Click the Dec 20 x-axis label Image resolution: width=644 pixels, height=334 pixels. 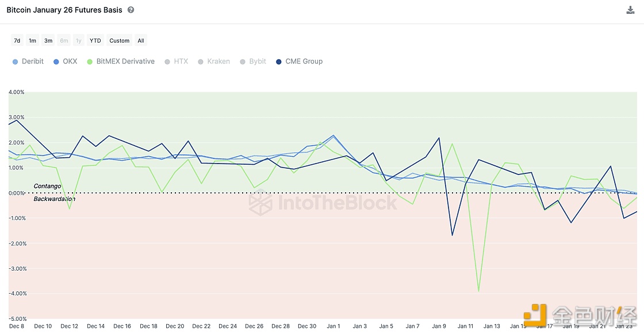[x=175, y=326]
